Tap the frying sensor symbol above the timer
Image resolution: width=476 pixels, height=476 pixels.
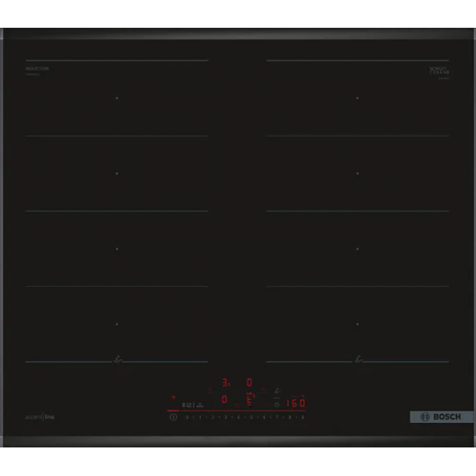tap(277, 391)
